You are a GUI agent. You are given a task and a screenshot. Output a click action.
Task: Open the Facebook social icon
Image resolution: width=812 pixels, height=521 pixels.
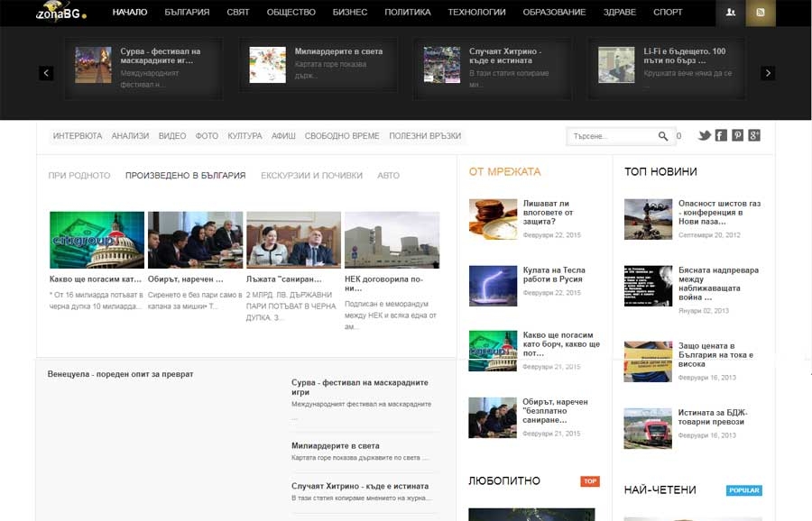click(721, 135)
